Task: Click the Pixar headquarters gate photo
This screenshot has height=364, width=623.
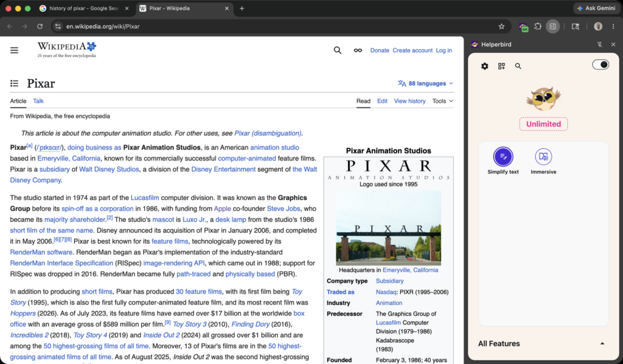Action: 388,228
